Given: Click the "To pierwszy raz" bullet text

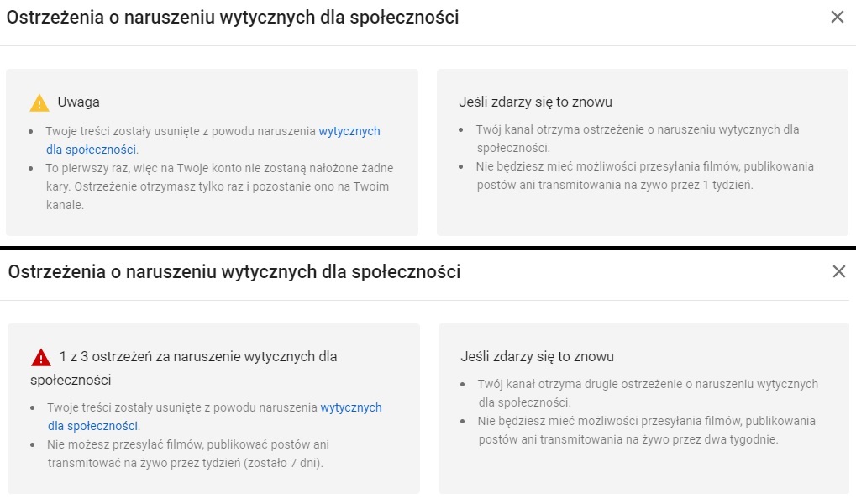Looking at the screenshot, I should pyautogui.click(x=218, y=177).
